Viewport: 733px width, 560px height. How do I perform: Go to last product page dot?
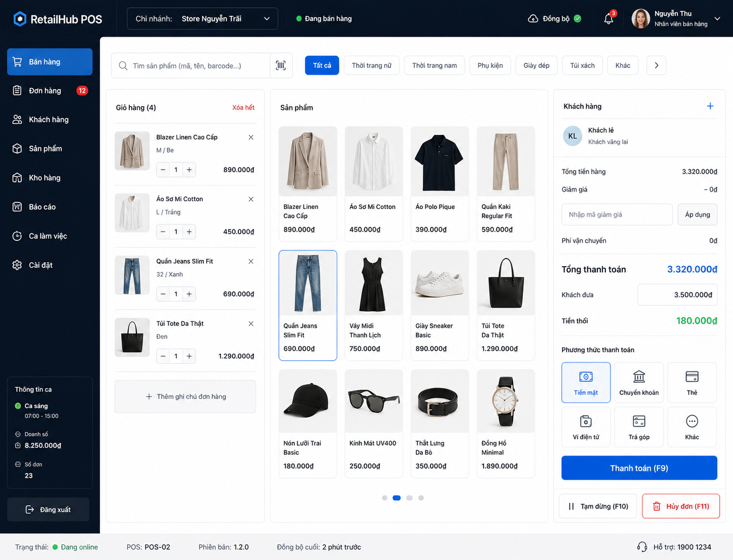coord(421,498)
